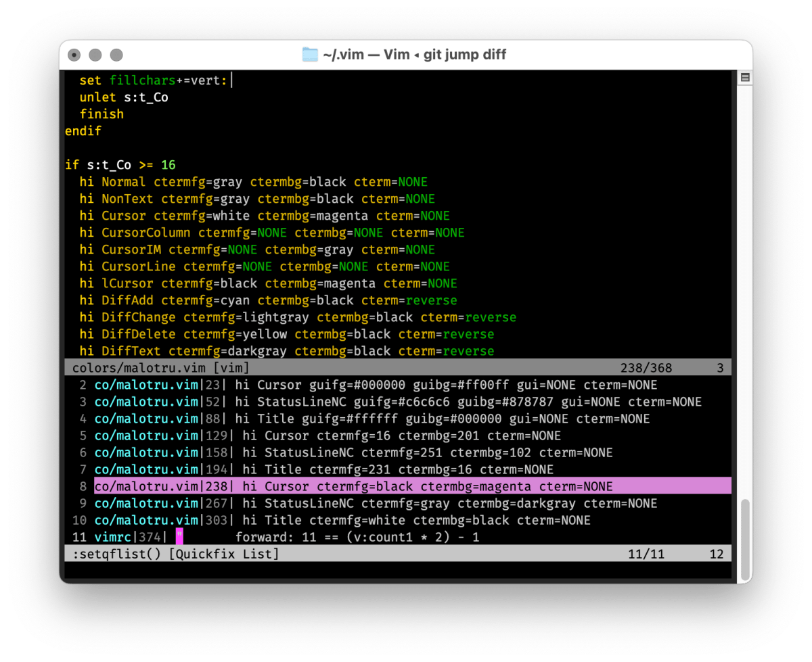Click the "hi CursorColumn" line
812x662 pixels.
[272, 233]
